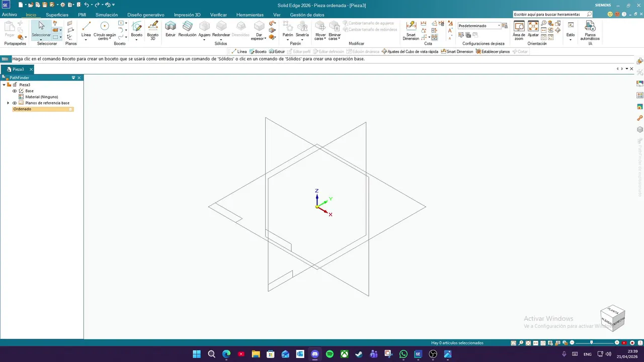644x362 pixels.
Task: Open the Herramientas tab
Action: 250,15
